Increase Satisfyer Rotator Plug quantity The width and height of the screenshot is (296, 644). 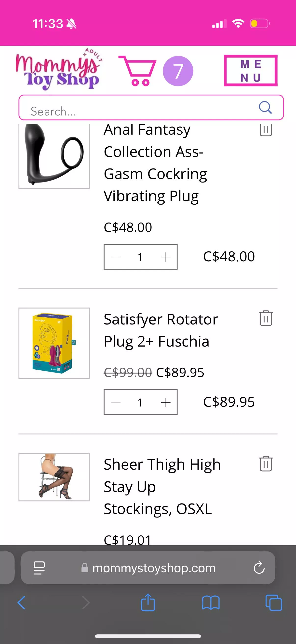click(x=166, y=402)
